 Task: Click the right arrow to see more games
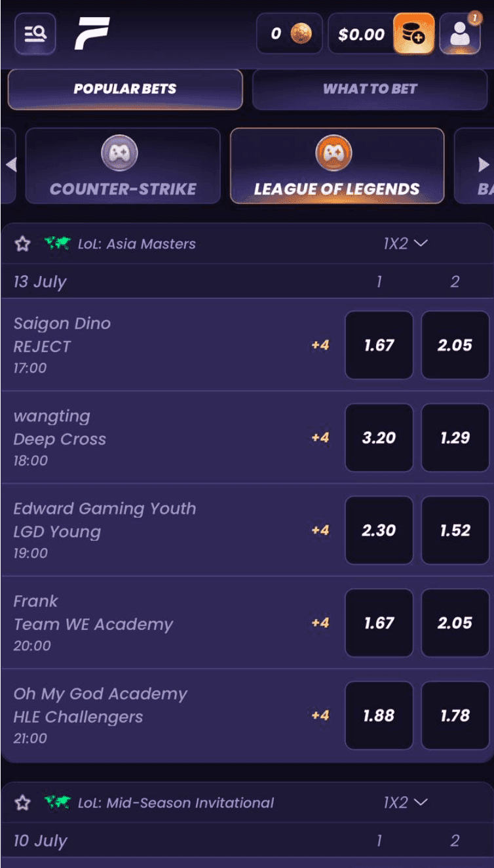[x=484, y=165]
